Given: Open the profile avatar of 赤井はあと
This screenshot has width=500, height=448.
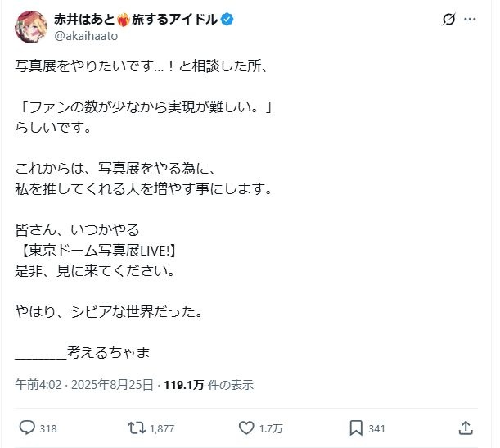Looking at the screenshot, I should pos(30,27).
